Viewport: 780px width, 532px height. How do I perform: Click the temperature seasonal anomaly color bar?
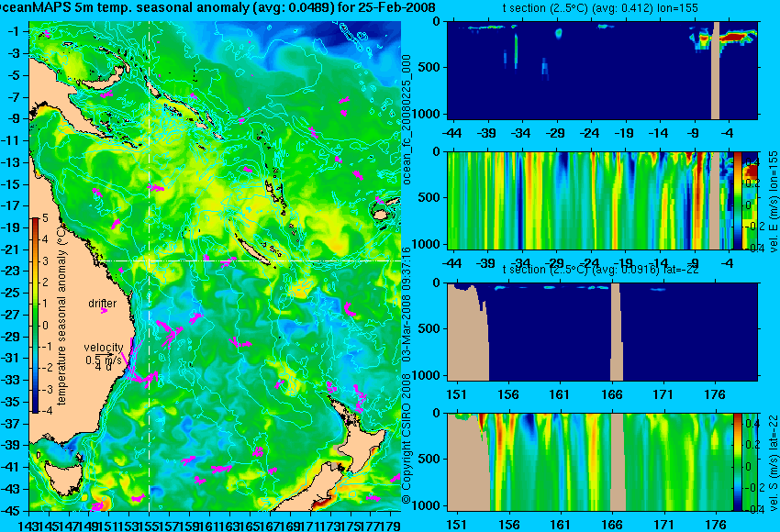tap(35, 315)
